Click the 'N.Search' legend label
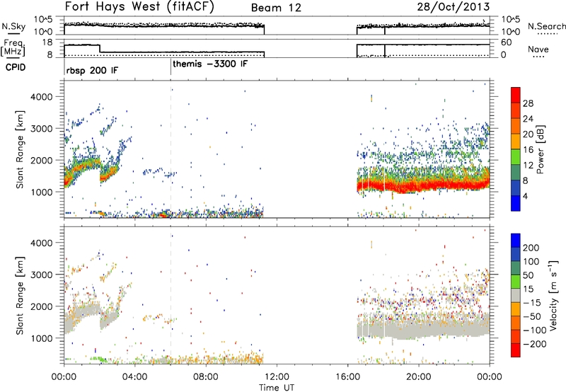 pyautogui.click(x=547, y=26)
